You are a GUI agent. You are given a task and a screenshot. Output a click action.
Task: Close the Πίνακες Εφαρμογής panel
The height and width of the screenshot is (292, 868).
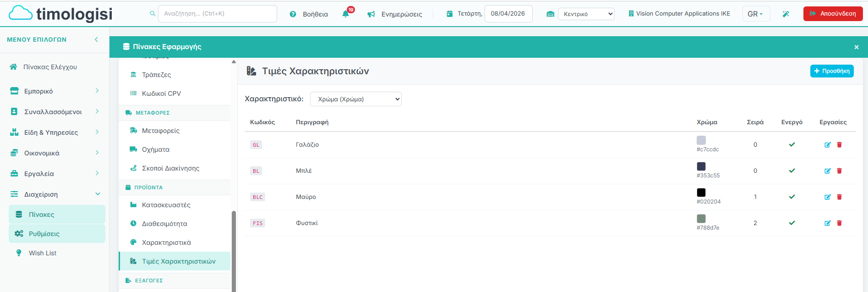pyautogui.click(x=856, y=47)
